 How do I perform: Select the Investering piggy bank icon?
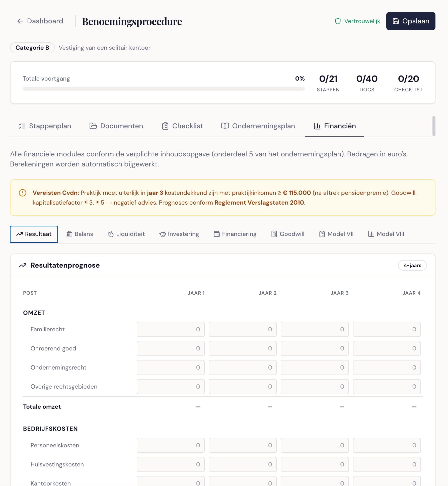(x=163, y=234)
